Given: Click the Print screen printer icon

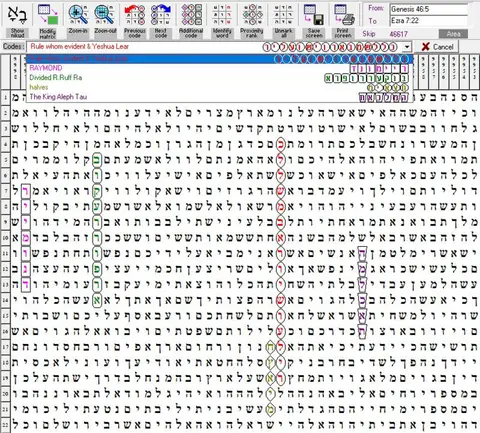Looking at the screenshot, I should [344, 15].
